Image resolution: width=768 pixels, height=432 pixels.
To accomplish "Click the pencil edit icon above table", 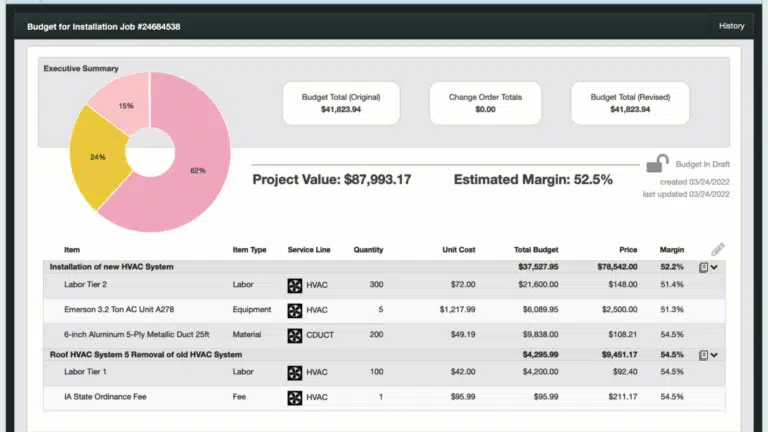I will (717, 249).
